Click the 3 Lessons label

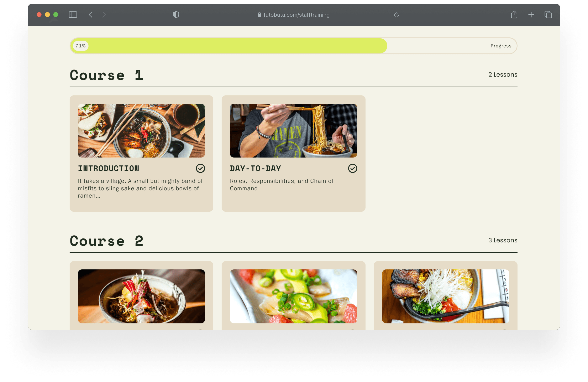tap(503, 240)
